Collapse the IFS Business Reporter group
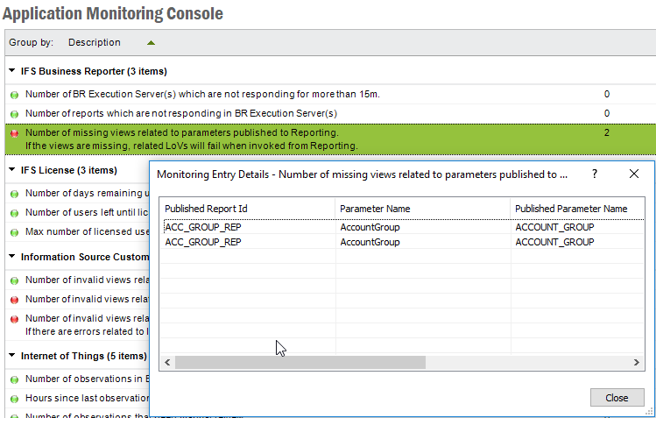Image resolution: width=658 pixels, height=423 pixels. (12, 72)
